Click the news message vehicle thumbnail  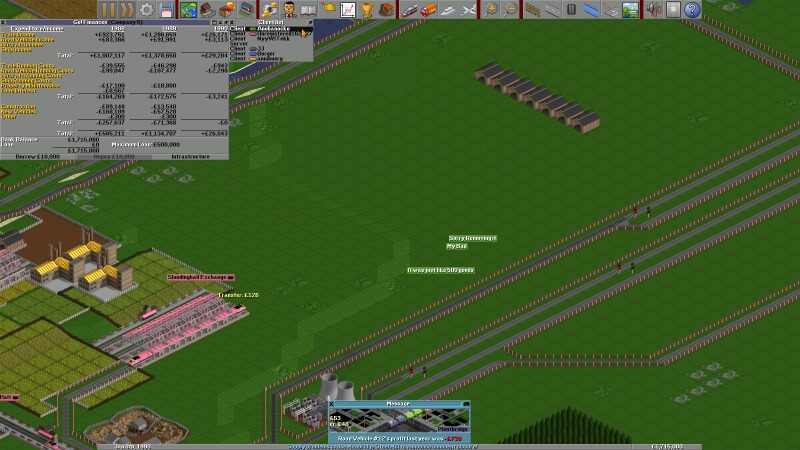[x=399, y=420]
